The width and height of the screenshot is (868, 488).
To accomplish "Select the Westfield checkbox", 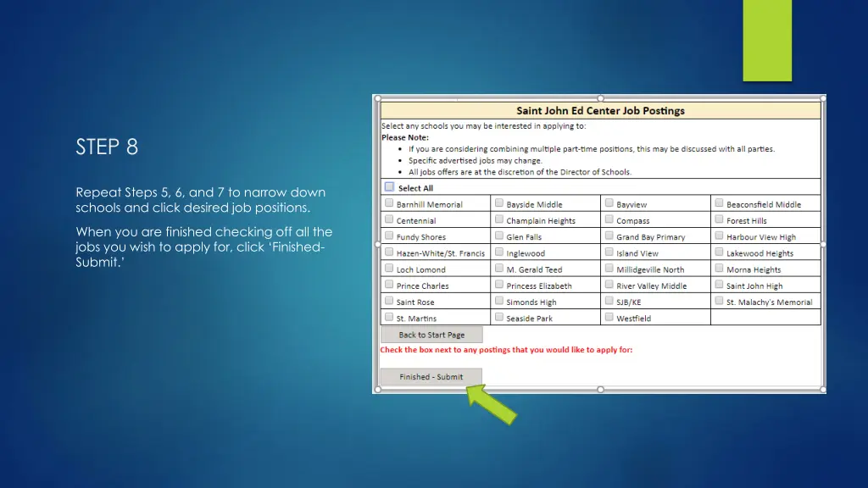I will click(609, 318).
